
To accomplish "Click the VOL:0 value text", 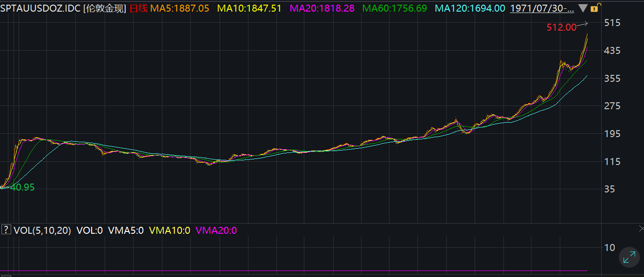I will click(89, 230).
